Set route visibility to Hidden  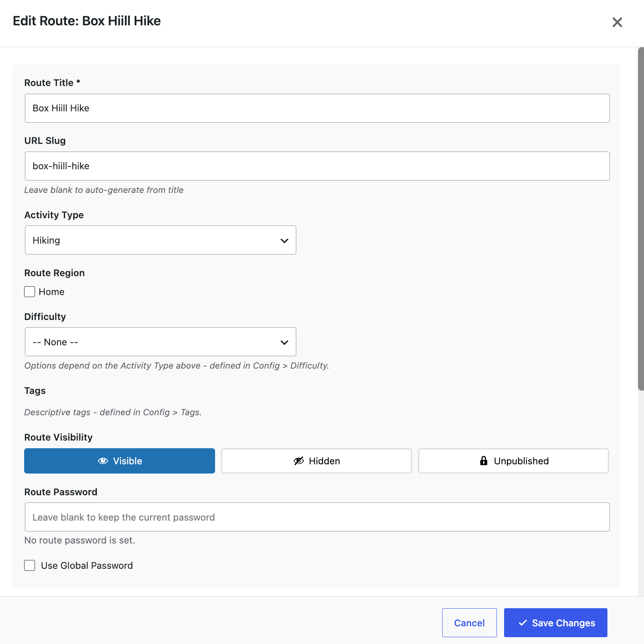[x=316, y=461]
